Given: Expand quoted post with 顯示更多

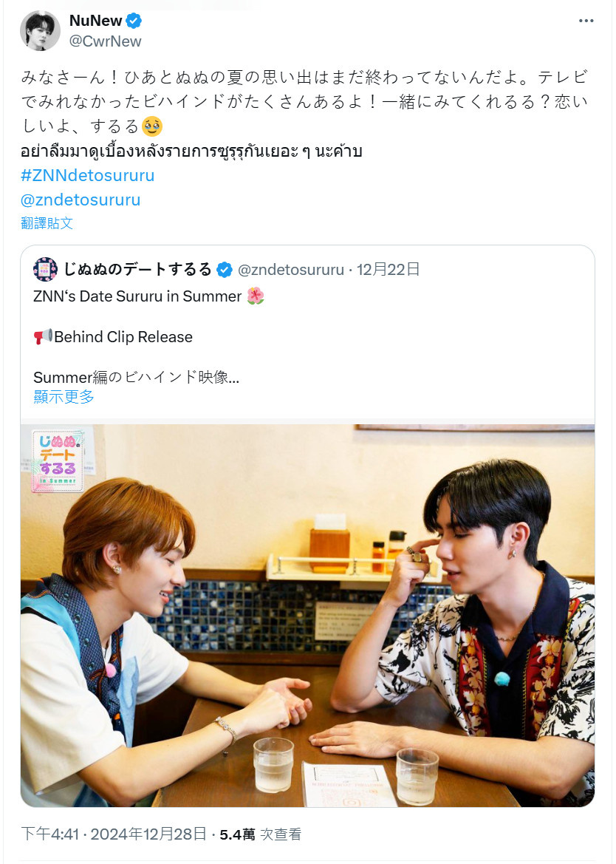Looking at the screenshot, I should 64,396.
